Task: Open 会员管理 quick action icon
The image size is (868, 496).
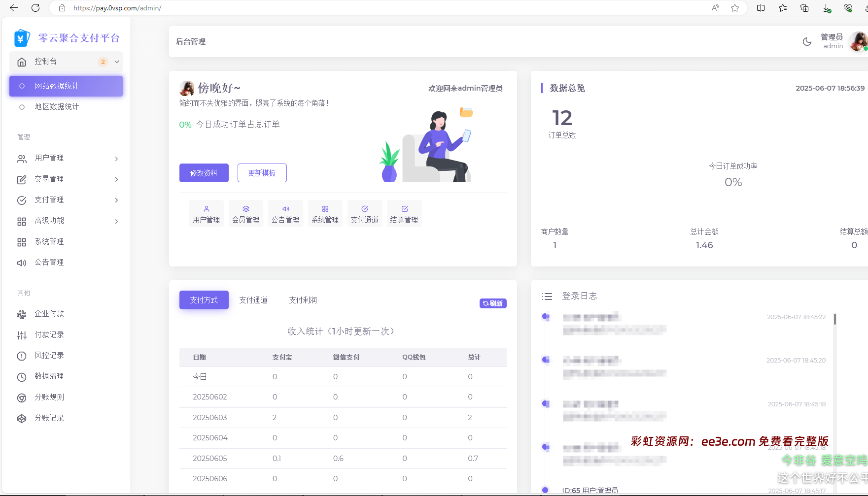Action: tap(245, 213)
